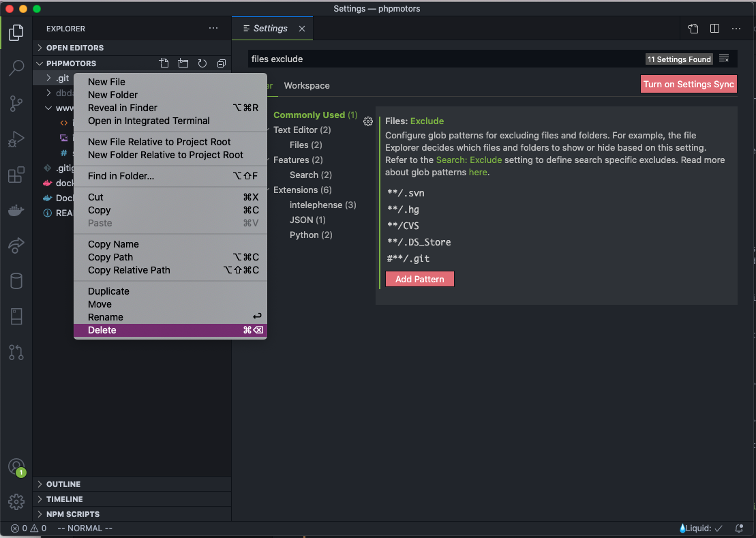The width and height of the screenshot is (756, 538).
Task: Open the Live Share view
Action: pos(16,245)
